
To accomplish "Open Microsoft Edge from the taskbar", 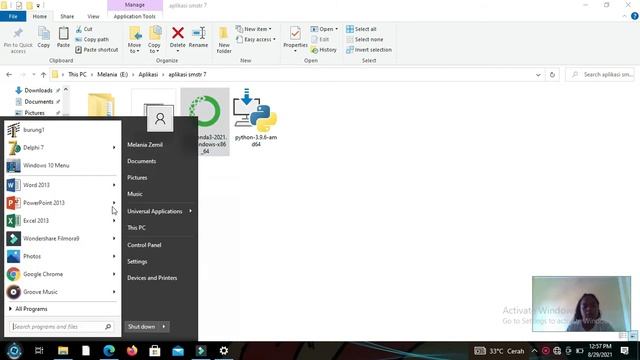I will point(109,351).
